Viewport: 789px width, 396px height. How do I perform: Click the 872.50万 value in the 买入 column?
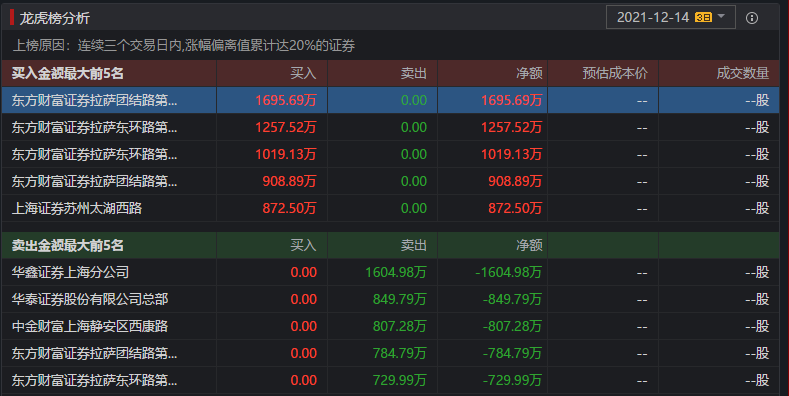point(289,208)
